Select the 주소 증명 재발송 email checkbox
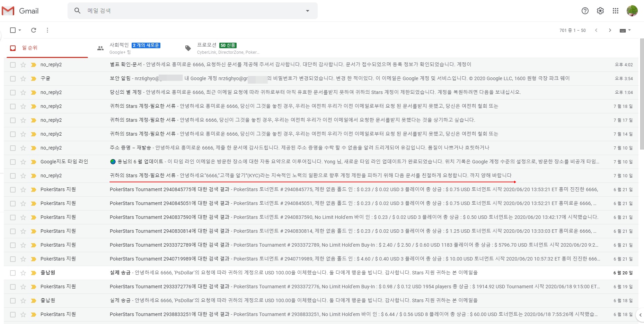644x324 pixels. pos(13,148)
